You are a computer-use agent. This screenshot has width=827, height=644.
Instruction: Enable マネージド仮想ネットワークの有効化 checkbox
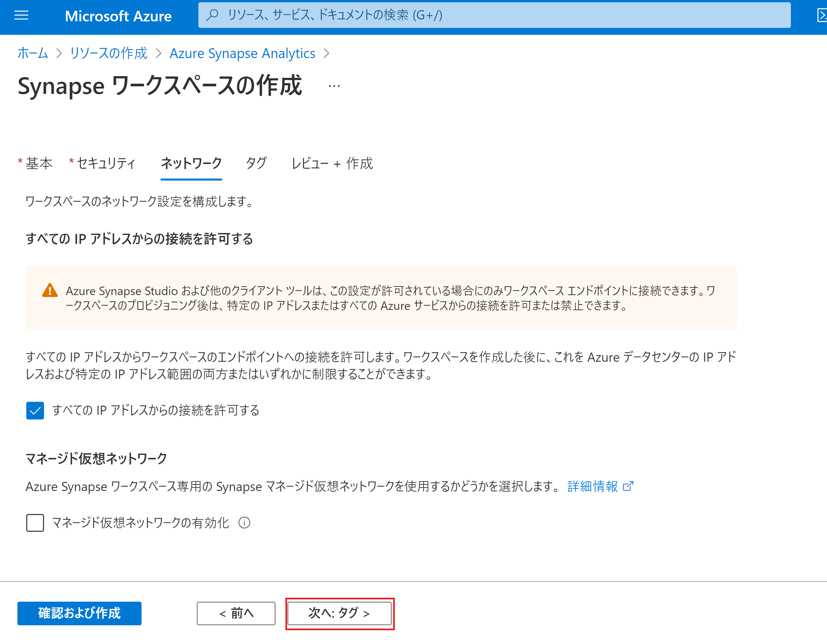tap(35, 523)
